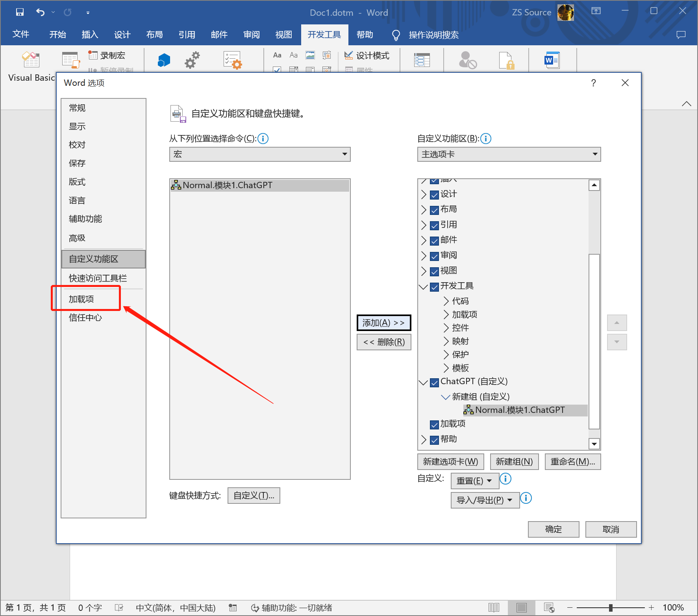Viewport: 698px width, 616px height.
Task: Select 加载项 in the options sidebar
Action: pyautogui.click(x=81, y=299)
